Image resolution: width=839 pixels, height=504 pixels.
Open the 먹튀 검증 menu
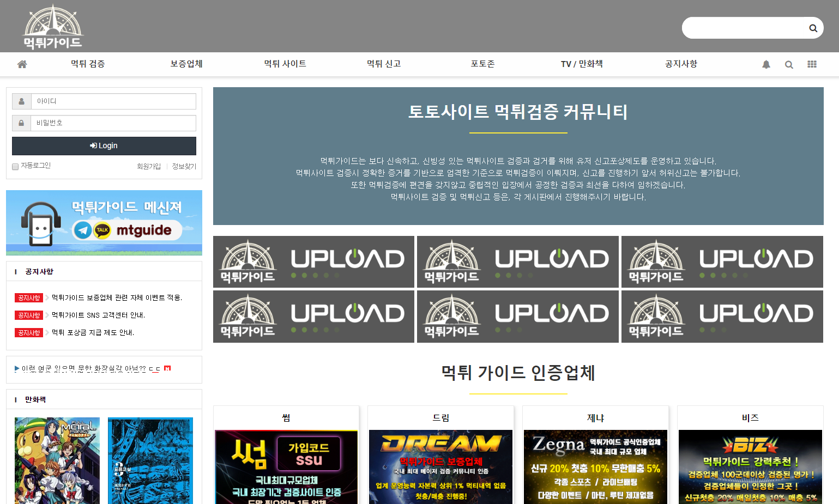click(88, 64)
